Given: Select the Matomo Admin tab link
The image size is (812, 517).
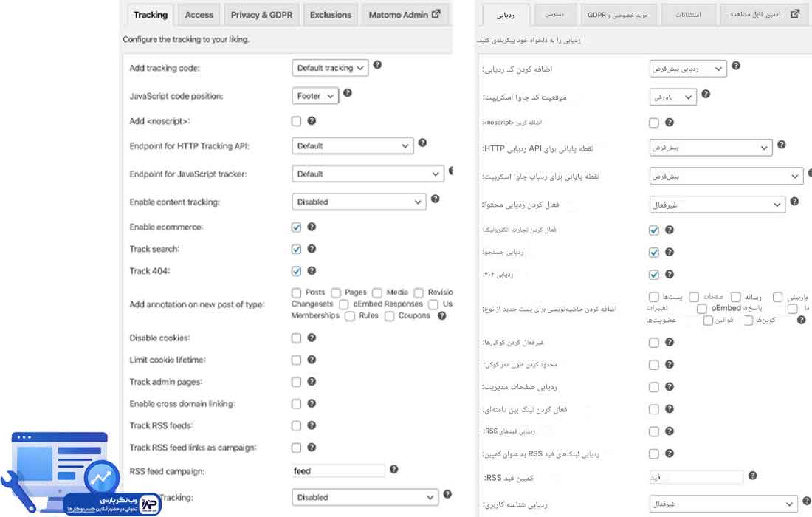Looking at the screenshot, I should (x=399, y=14).
